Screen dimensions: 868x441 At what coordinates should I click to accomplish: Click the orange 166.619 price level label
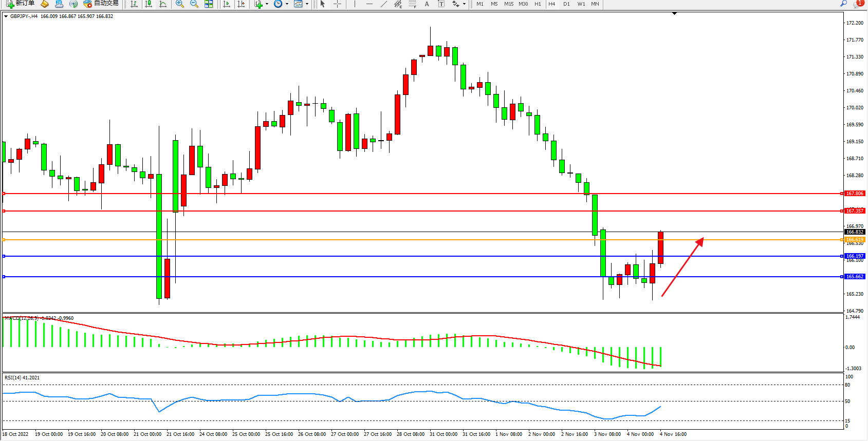[x=855, y=240]
